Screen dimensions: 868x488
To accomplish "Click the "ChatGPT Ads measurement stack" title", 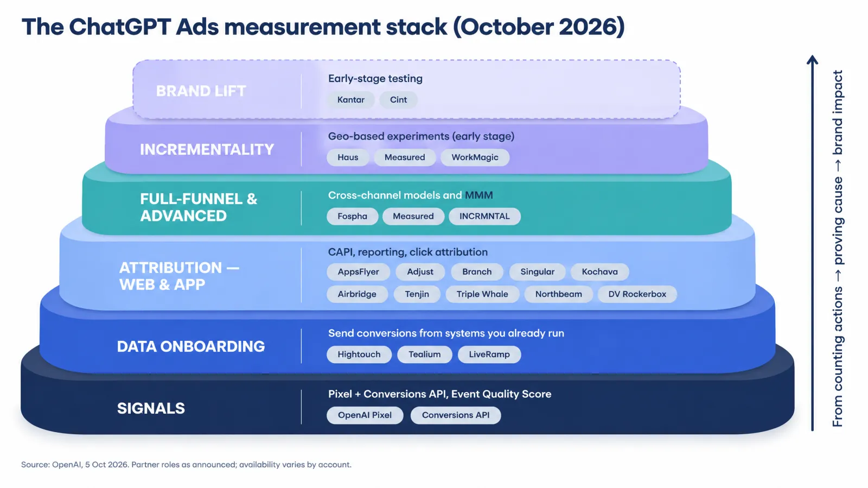I will 323,27.
